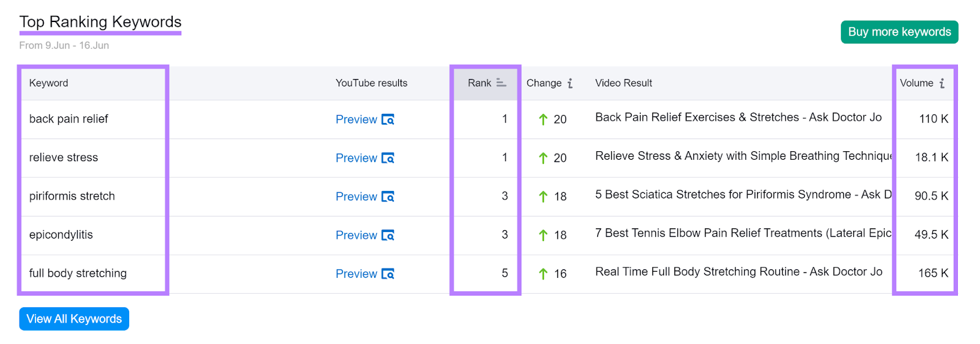Open Back Pain Relief Exercises video result

pos(738,118)
